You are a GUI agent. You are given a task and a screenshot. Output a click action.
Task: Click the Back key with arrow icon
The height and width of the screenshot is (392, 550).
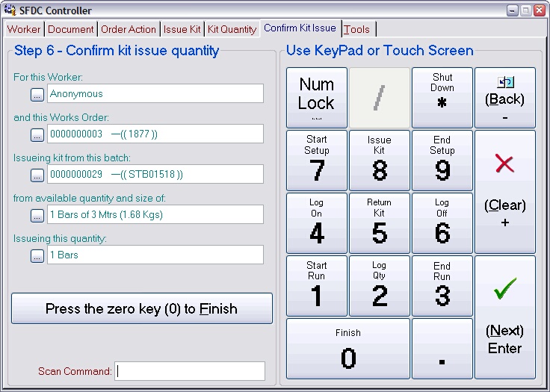(505, 98)
